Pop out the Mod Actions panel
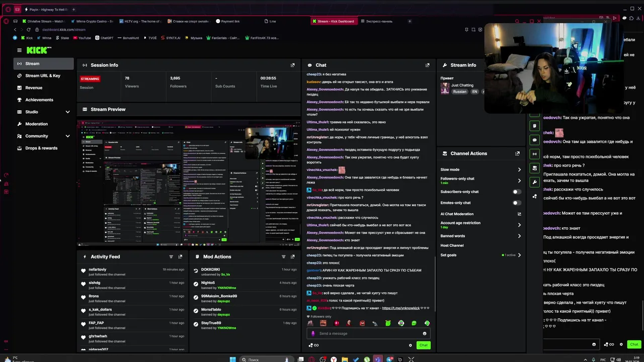This screenshot has height=362, width=644. pyautogui.click(x=292, y=256)
